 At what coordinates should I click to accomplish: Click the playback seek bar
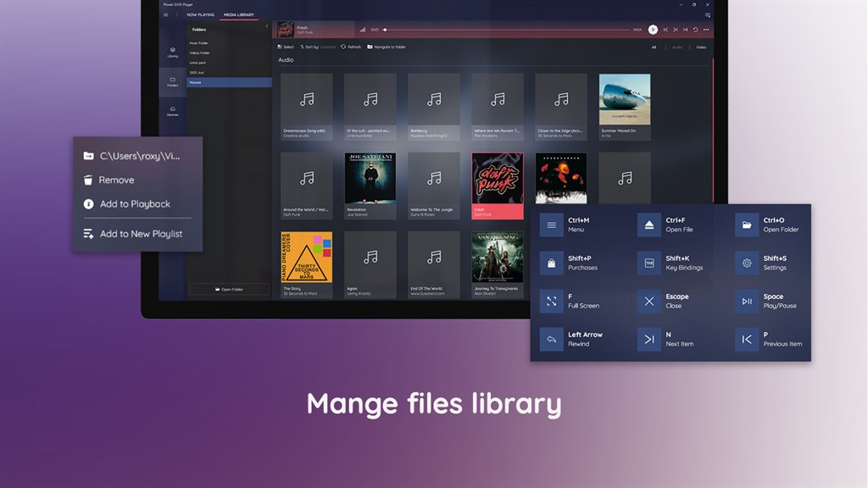pos(508,30)
